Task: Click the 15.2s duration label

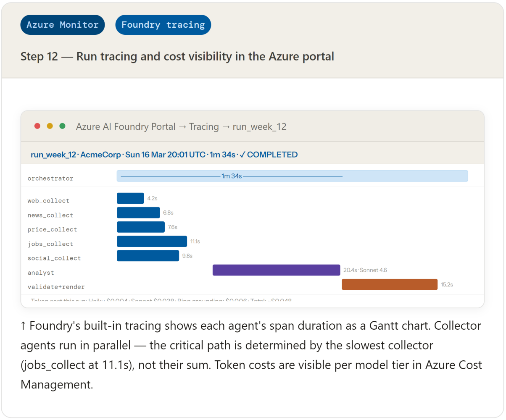Action: click(x=447, y=284)
